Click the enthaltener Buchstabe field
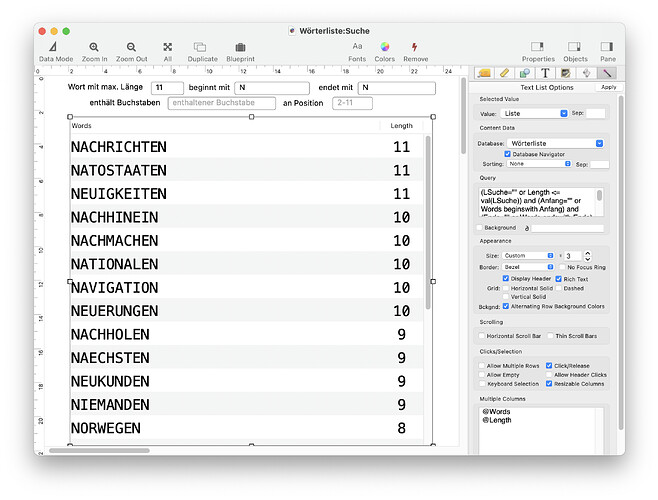 coord(222,103)
